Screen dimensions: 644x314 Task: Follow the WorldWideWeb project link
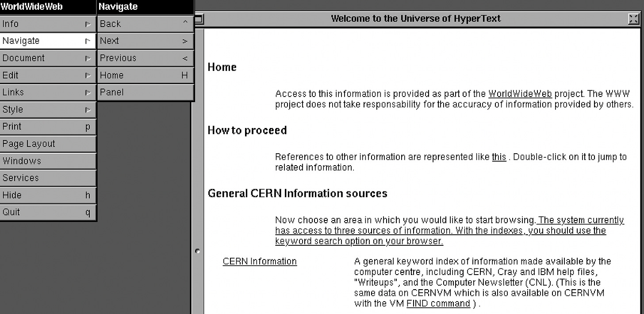520,94
